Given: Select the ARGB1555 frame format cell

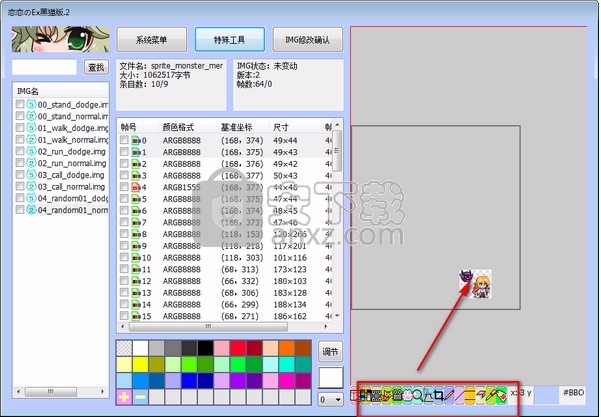Looking at the screenshot, I should coord(182,187).
